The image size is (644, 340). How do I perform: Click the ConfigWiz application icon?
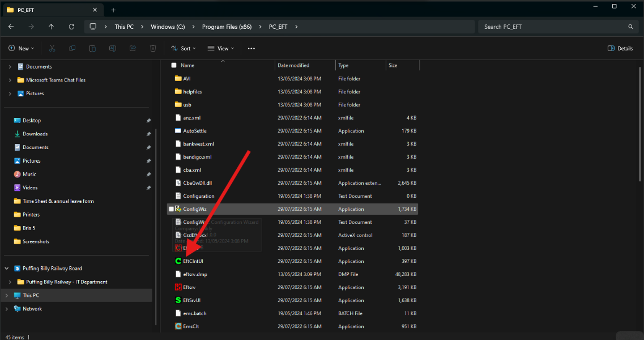tap(178, 209)
